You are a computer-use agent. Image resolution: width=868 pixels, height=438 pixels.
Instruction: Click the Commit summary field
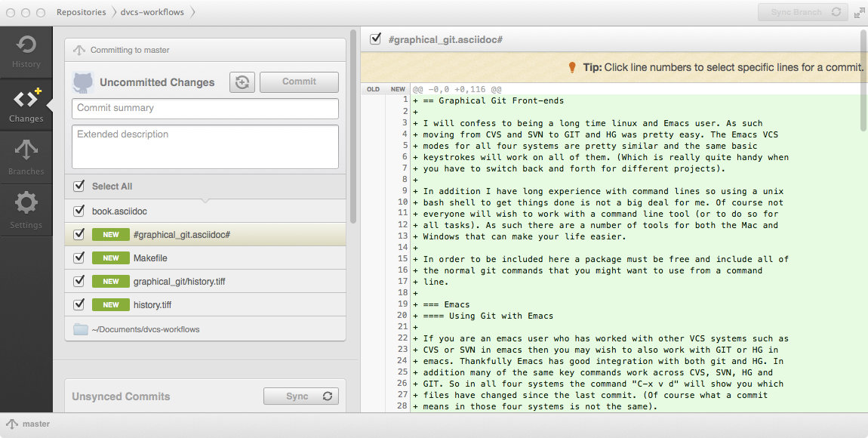coord(205,109)
